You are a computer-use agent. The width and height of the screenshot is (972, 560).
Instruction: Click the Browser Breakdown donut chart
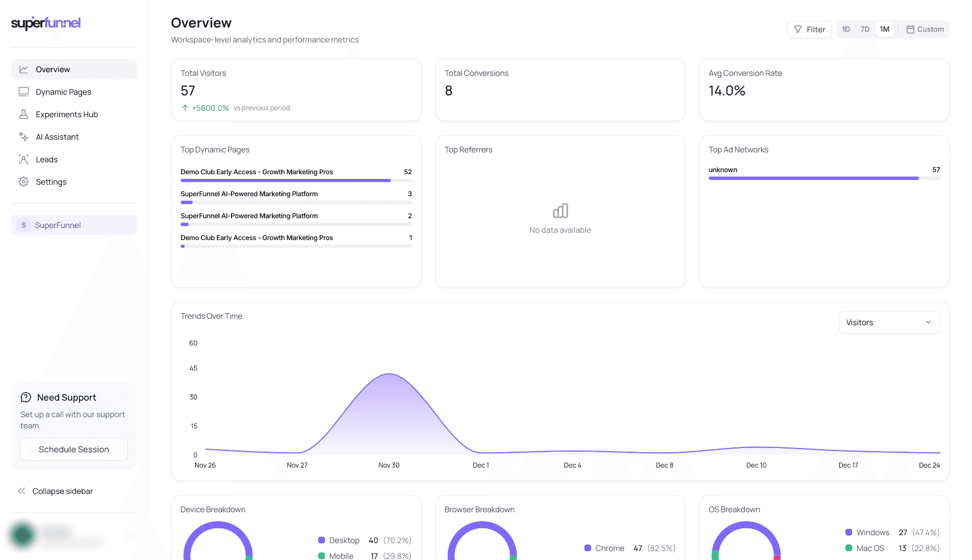point(482,541)
